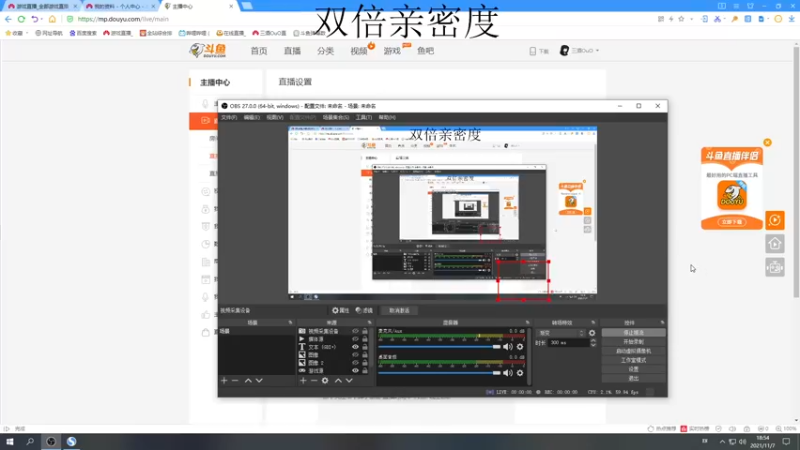Click the 属性 gear button in the source toolbar
Viewport: 800px width, 450px height.
(340, 310)
